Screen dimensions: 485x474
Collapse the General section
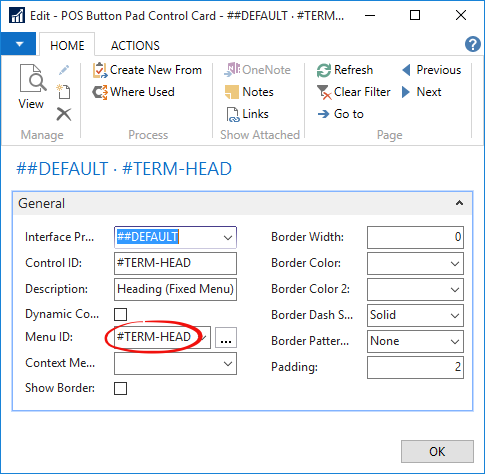point(459,203)
